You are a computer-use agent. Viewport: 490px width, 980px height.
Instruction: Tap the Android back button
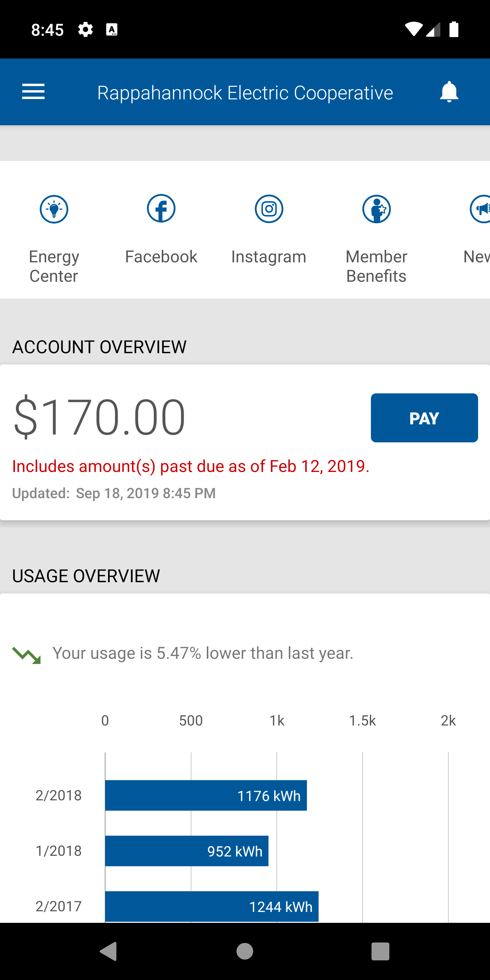tap(109, 951)
